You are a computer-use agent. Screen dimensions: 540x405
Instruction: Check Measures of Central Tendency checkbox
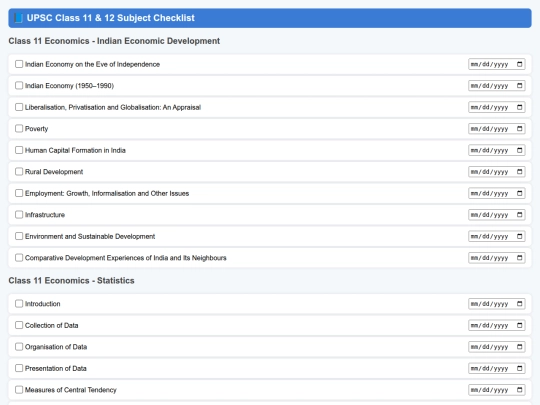(x=19, y=390)
